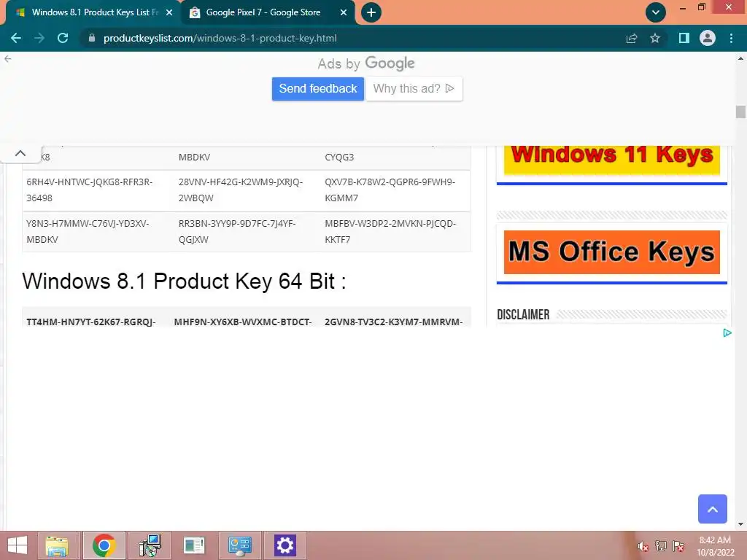
Task: Open the document viewer taskbar icon
Action: tap(194, 545)
